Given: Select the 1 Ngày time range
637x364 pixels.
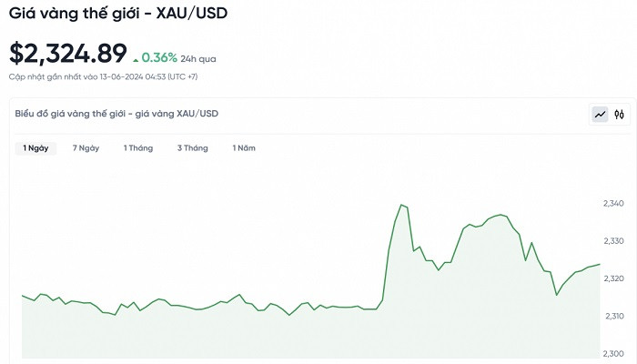Looking at the screenshot, I should click(35, 147).
